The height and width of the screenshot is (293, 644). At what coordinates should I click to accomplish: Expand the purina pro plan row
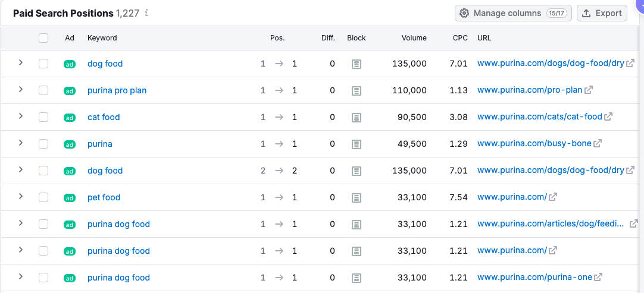(x=21, y=89)
